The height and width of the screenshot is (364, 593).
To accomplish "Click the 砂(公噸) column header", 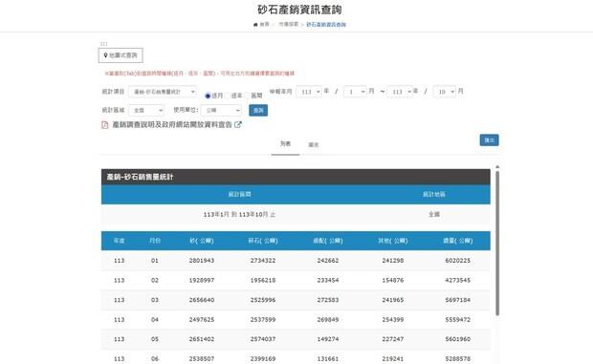I will (x=202, y=241).
